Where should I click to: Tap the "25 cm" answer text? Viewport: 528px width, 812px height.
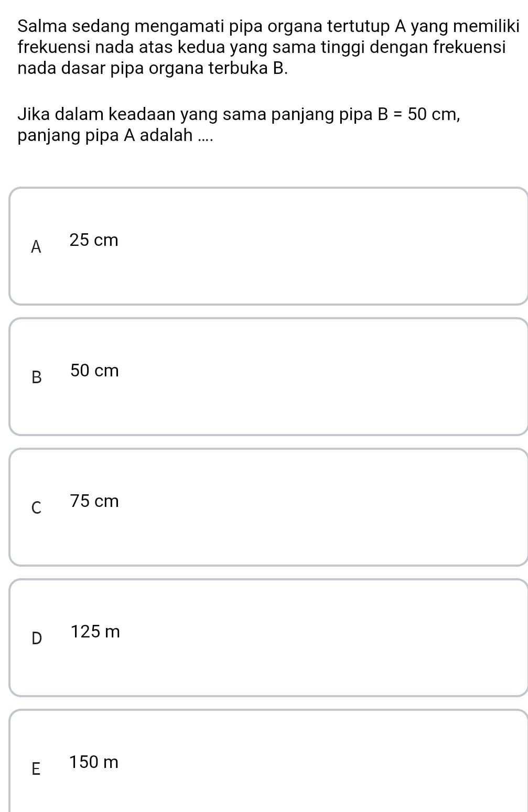point(94,241)
